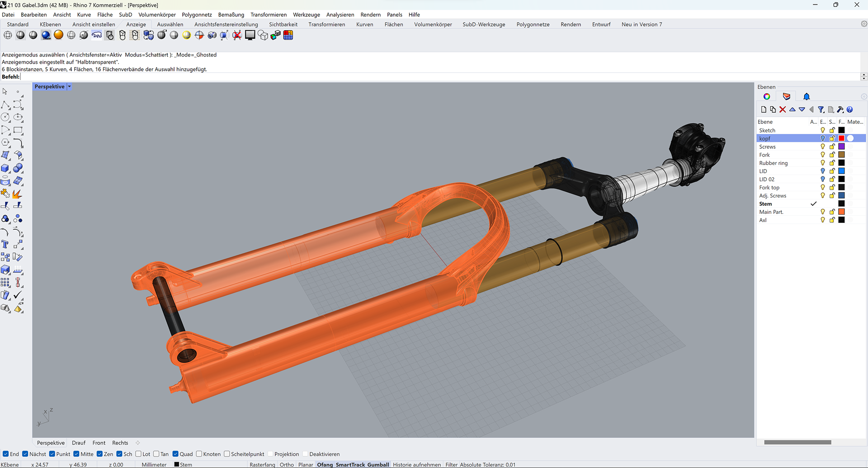
Task: Enable the Tan object snap checkbox
Action: pos(156,454)
